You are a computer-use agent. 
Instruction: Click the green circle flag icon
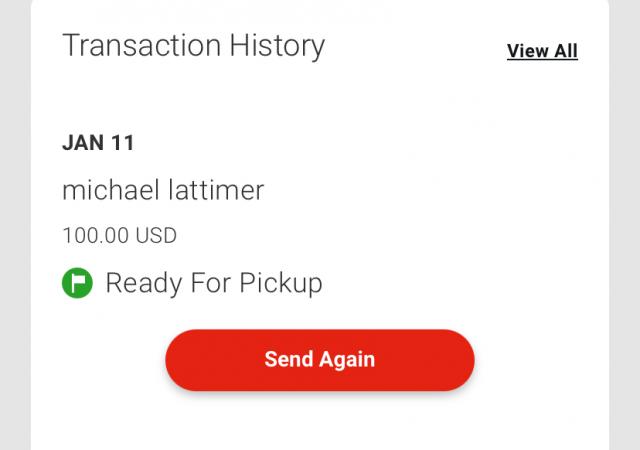click(x=77, y=284)
